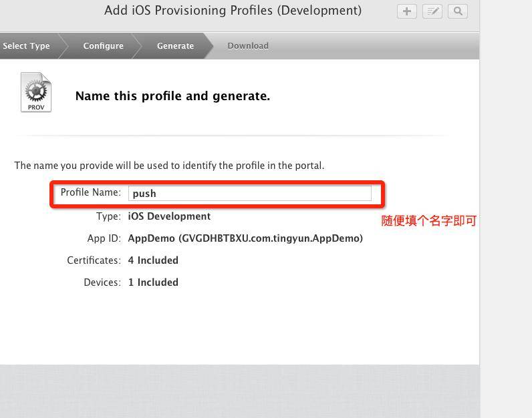Go to the Configure step
The height and width of the screenshot is (418, 532).
pyautogui.click(x=103, y=46)
